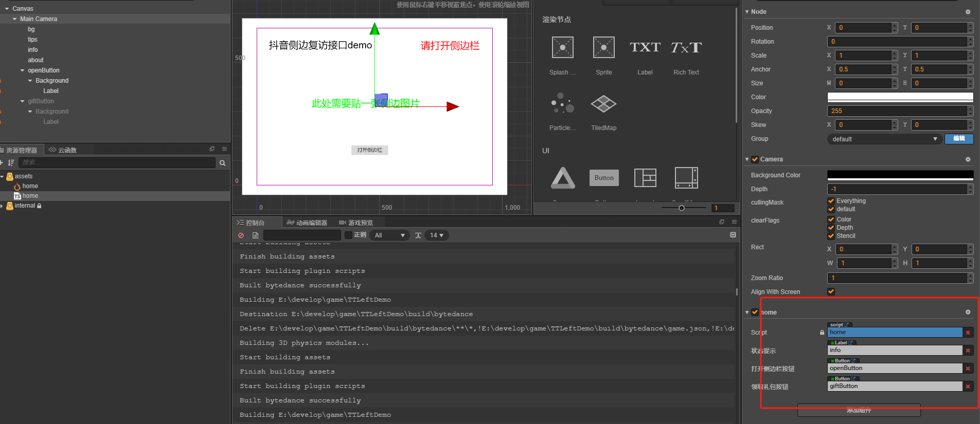Remove the openButton reference
The width and height of the screenshot is (980, 424).
pos(968,368)
